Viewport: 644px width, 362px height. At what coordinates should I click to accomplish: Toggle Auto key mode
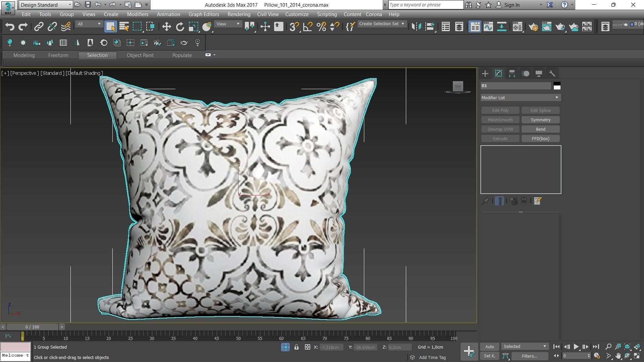[489, 347]
